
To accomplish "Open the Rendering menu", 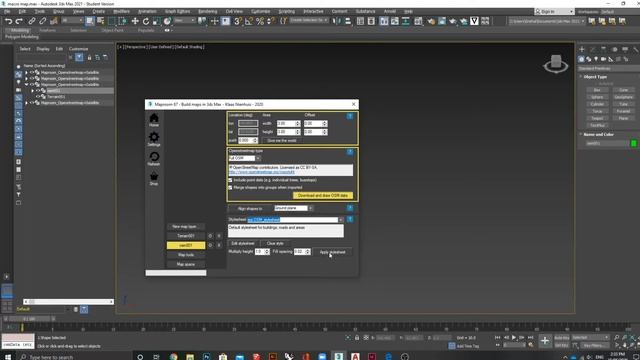I will coord(208,11).
